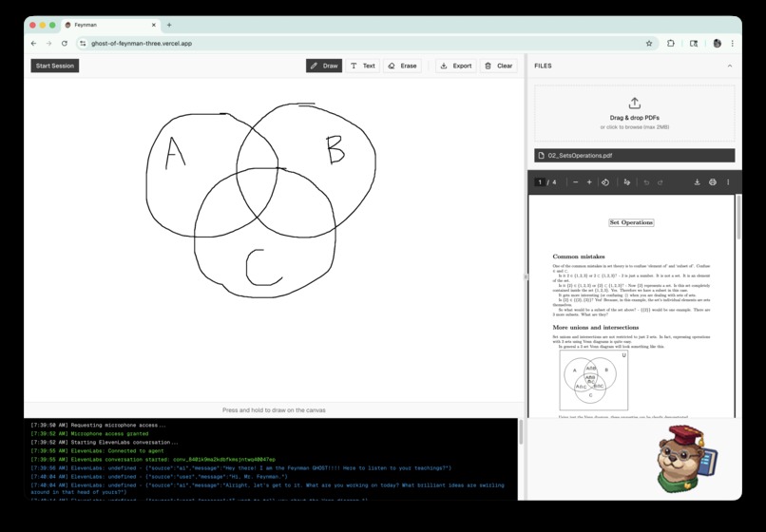Zoom out the PDF viewer
Viewport: 766px width, 532px height.
point(576,182)
